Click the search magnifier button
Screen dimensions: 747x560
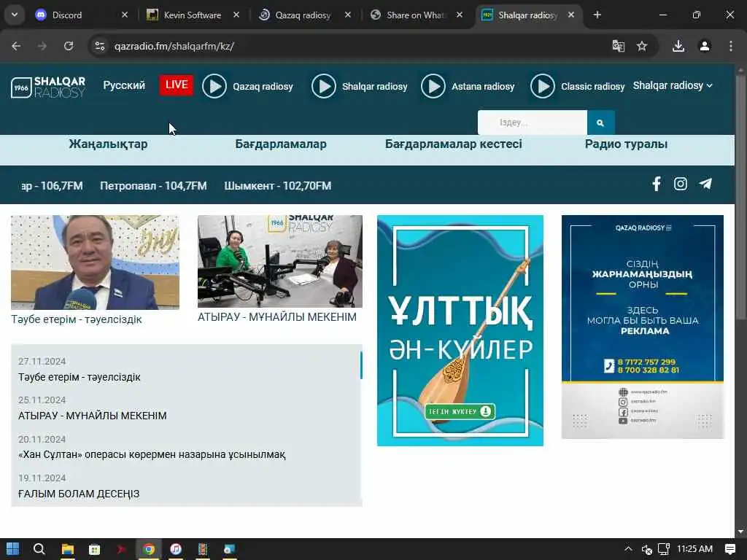tap(601, 122)
